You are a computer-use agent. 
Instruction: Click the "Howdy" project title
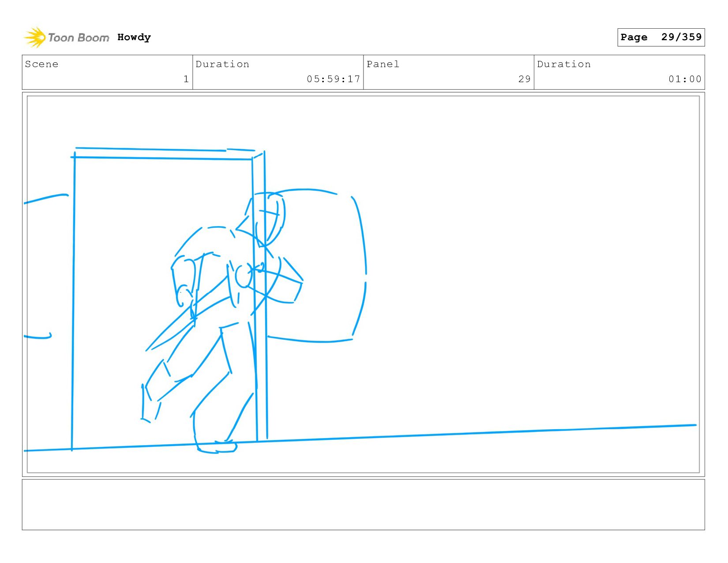coord(134,38)
